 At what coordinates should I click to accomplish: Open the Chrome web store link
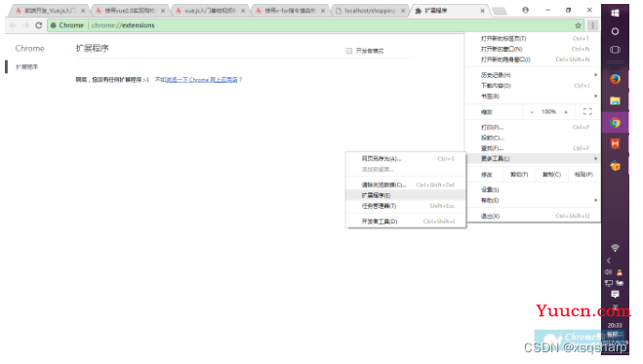pyautogui.click(x=201, y=80)
